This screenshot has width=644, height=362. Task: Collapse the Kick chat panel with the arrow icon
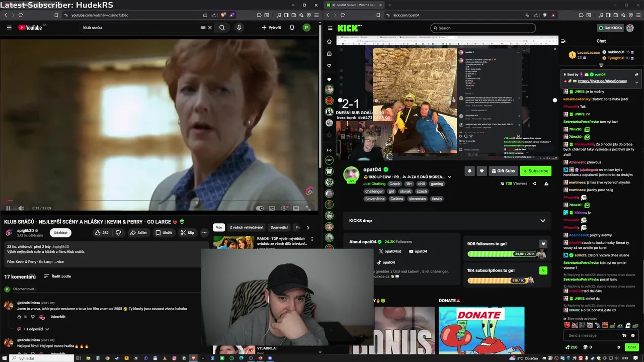[x=563, y=41]
